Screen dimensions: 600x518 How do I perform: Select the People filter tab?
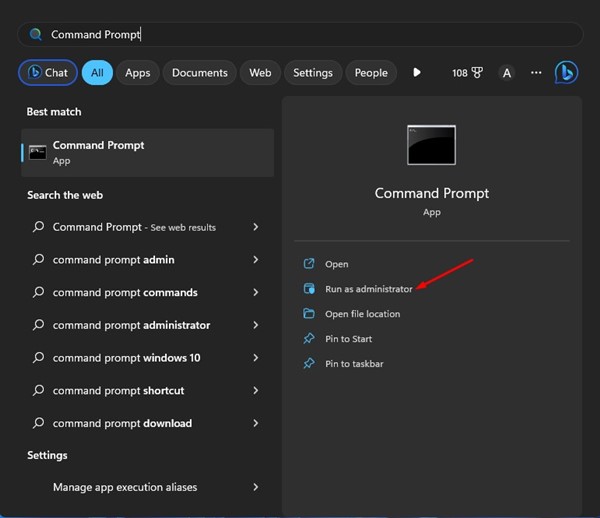pyautogui.click(x=371, y=72)
